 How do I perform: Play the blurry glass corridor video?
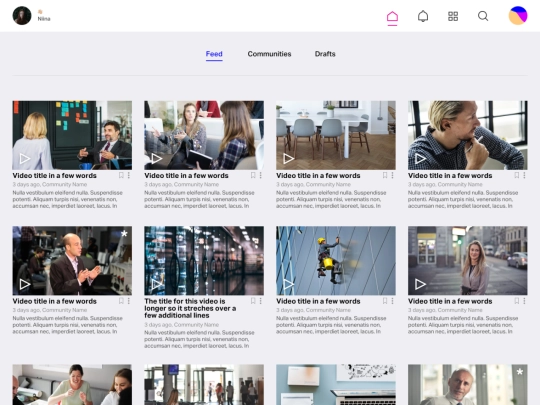click(x=157, y=284)
